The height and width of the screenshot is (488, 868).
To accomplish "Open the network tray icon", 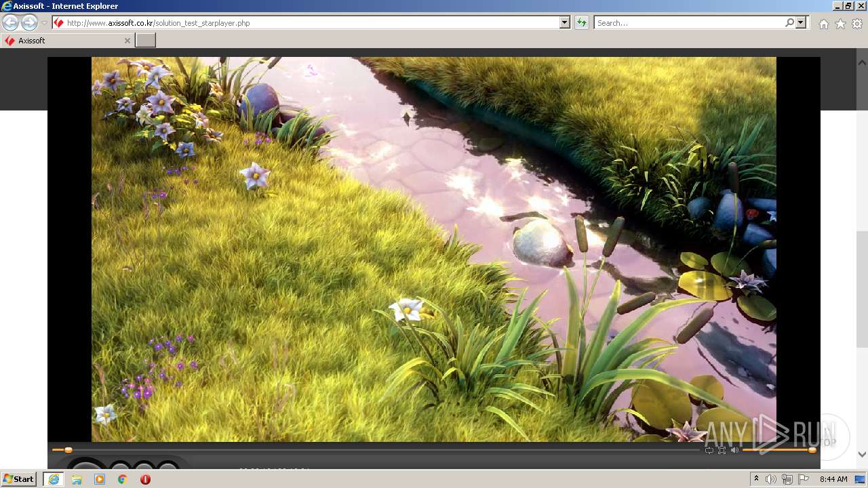I will click(x=787, y=479).
